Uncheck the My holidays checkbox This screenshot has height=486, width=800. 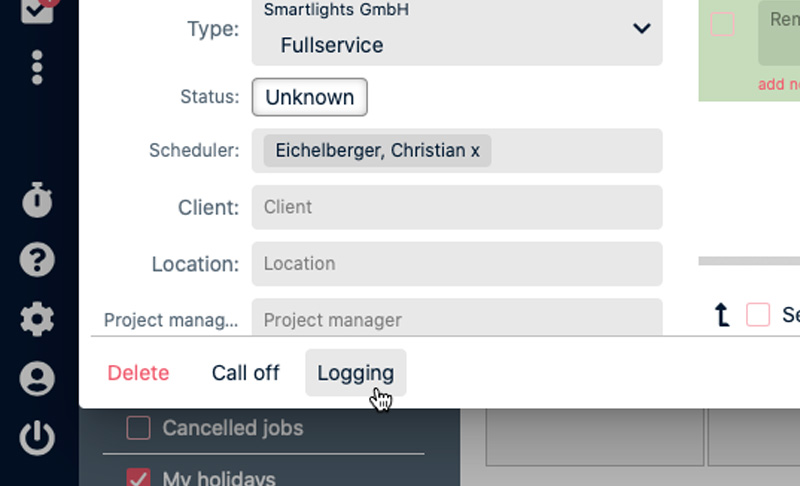tap(138, 478)
